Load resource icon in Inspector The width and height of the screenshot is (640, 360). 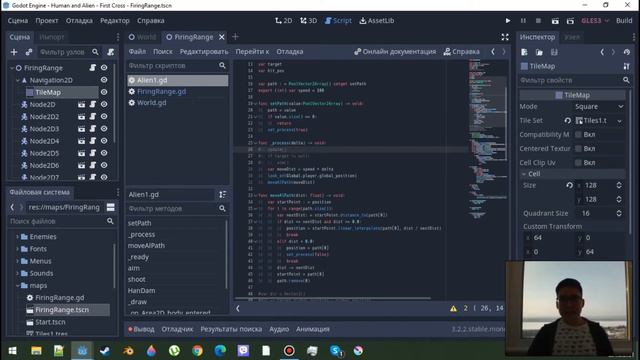pos(539,52)
